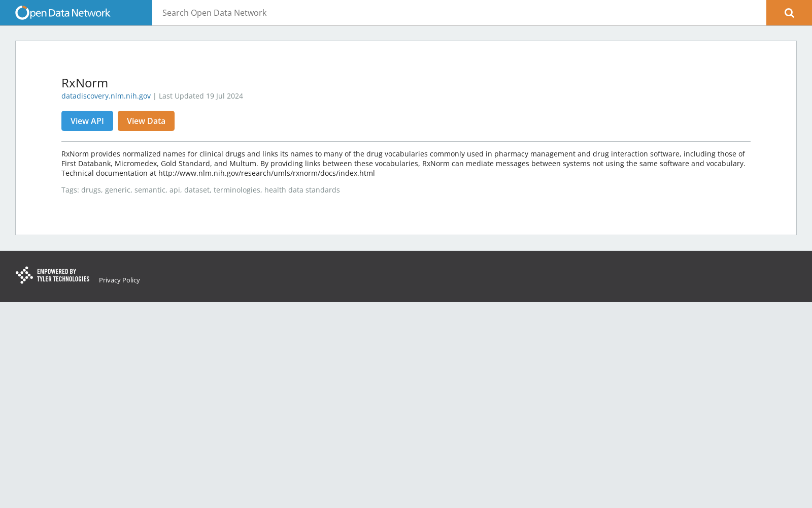Select the health data standards tag
The height and width of the screenshot is (508, 812).
coord(302,190)
